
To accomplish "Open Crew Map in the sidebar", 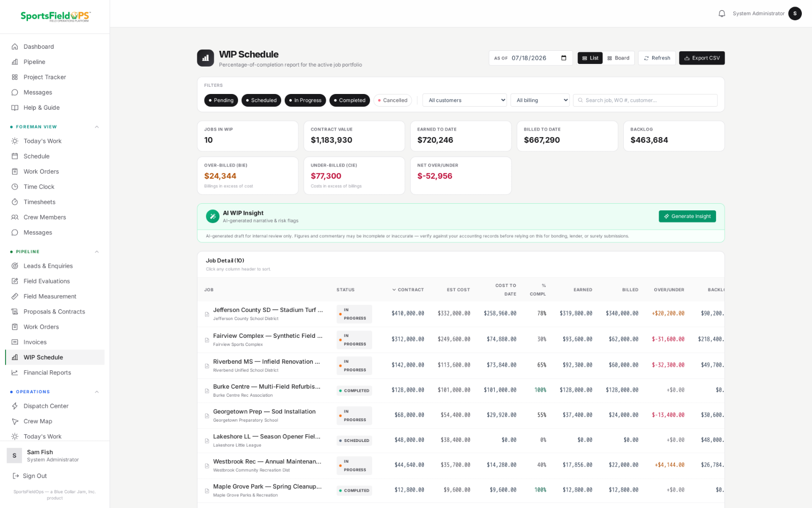I will coord(55,422).
